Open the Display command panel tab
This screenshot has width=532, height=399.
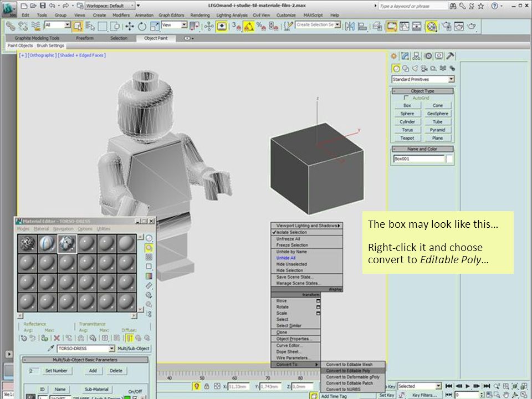click(439, 56)
